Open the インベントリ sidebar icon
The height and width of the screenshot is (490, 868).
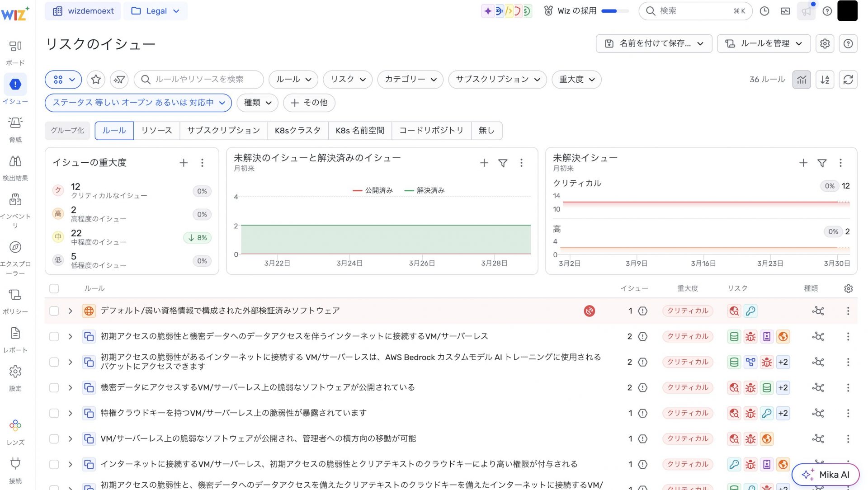click(x=15, y=200)
